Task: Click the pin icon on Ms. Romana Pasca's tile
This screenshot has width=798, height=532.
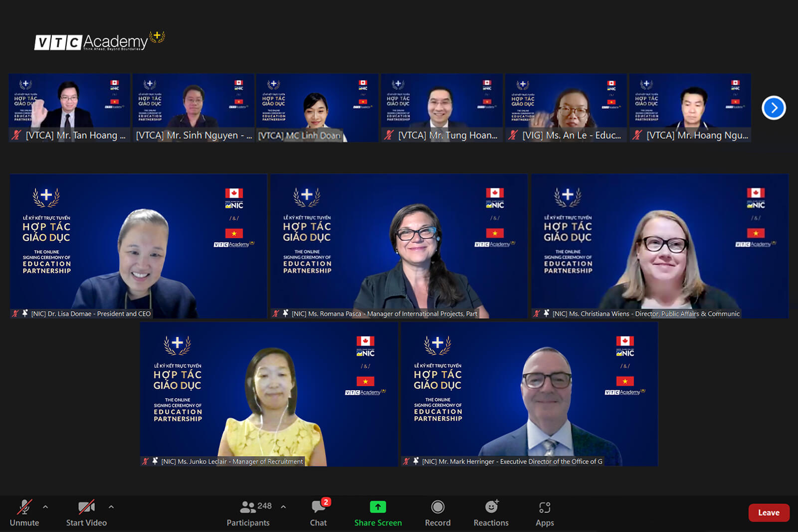Action: pyautogui.click(x=285, y=313)
